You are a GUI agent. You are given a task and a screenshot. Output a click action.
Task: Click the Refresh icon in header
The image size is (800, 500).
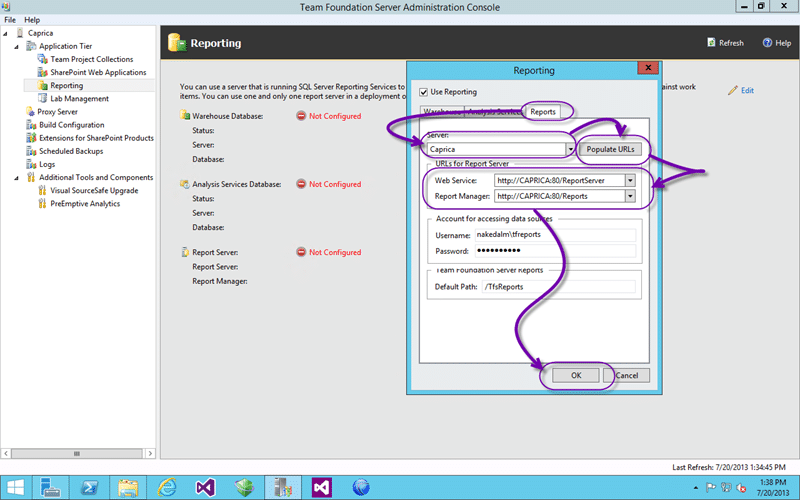(x=711, y=43)
